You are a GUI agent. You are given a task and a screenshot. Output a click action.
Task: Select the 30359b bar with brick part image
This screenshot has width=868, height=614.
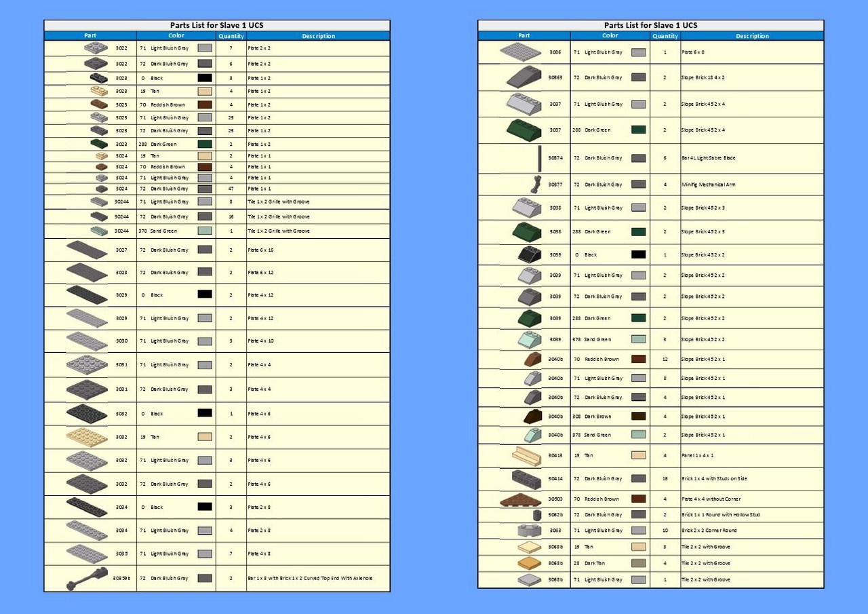87,578
